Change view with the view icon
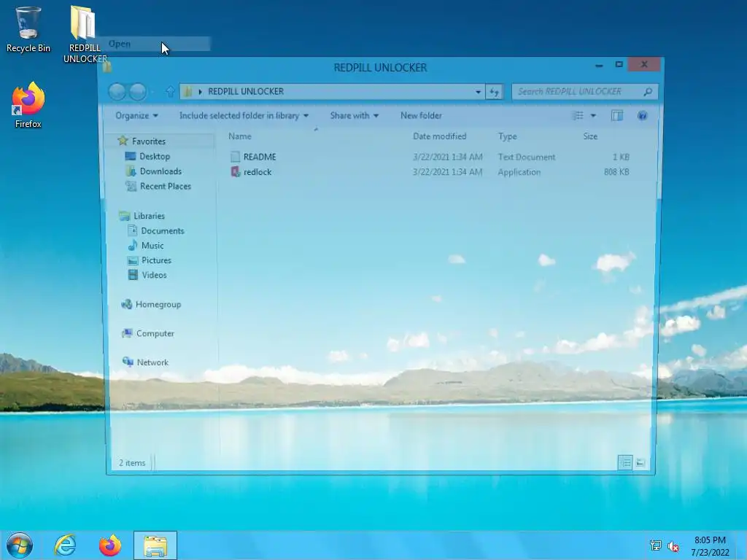This screenshot has width=747, height=560. (578, 116)
